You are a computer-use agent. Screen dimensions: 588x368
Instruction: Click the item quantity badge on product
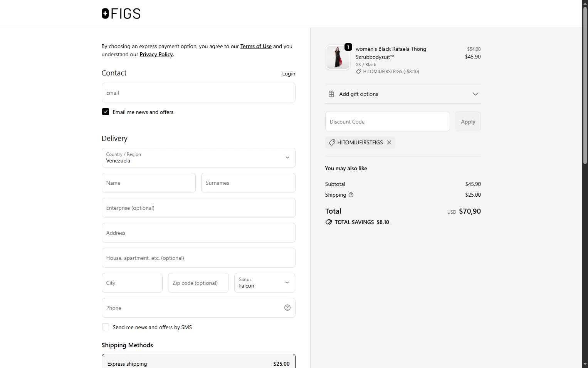348,47
